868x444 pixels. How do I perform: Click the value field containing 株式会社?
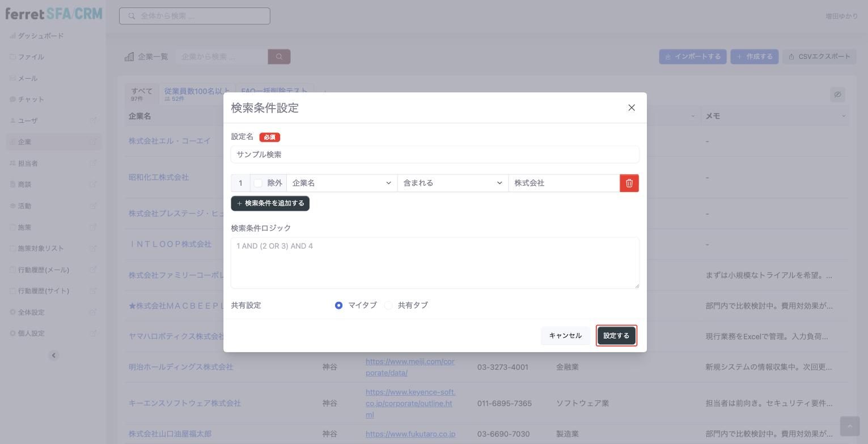564,183
